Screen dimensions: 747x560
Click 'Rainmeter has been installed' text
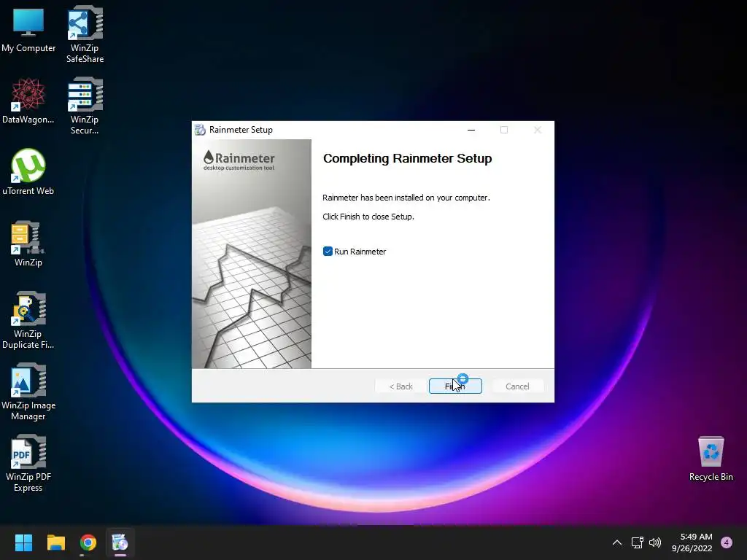(x=406, y=198)
